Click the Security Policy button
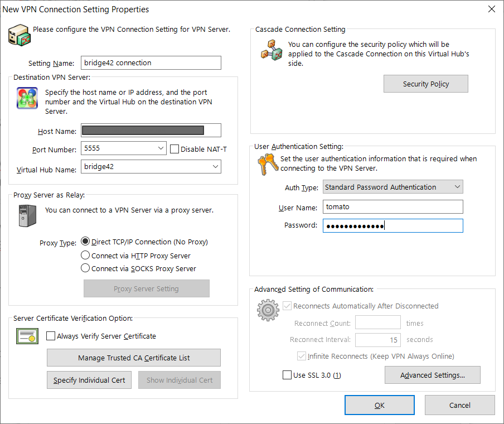Viewport: 504px width, 424px height. [x=425, y=84]
